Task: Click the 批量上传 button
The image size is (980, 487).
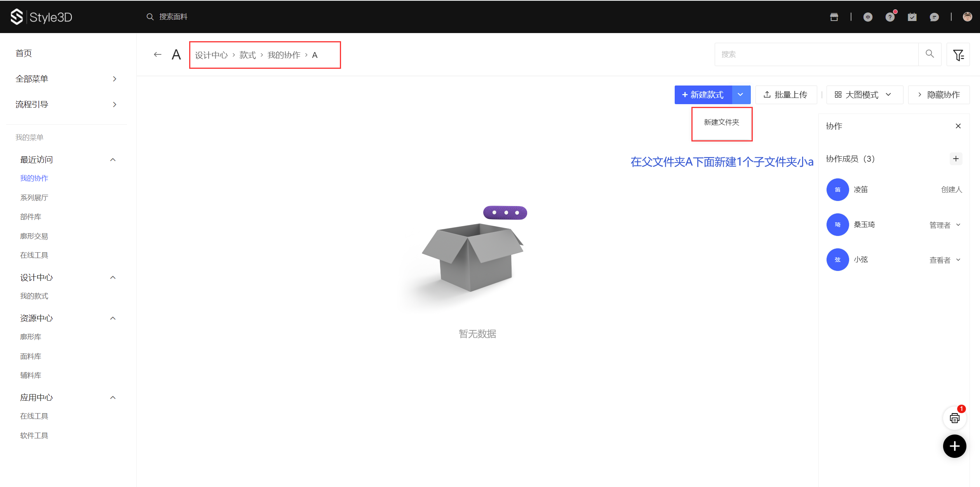Action: [786, 95]
